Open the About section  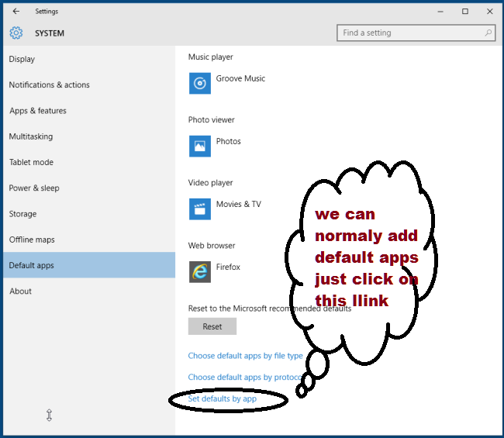point(89,291)
